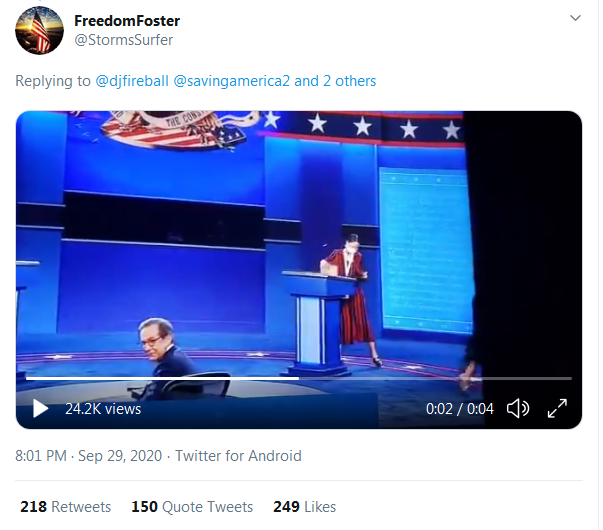Expand the "and 2 others" recipients

(x=335, y=81)
